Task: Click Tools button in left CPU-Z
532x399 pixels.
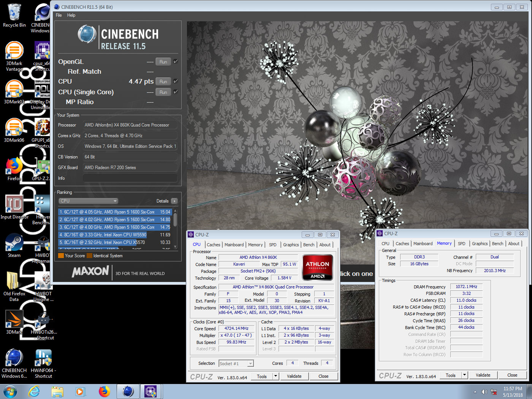Action: point(262,376)
